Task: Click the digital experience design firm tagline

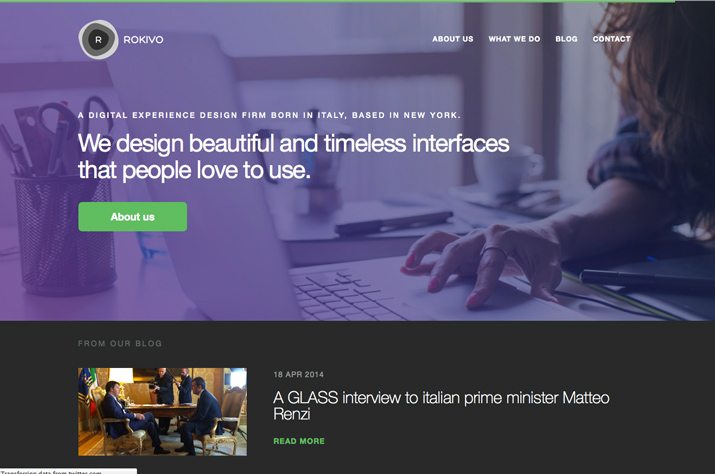Action: coord(269,115)
